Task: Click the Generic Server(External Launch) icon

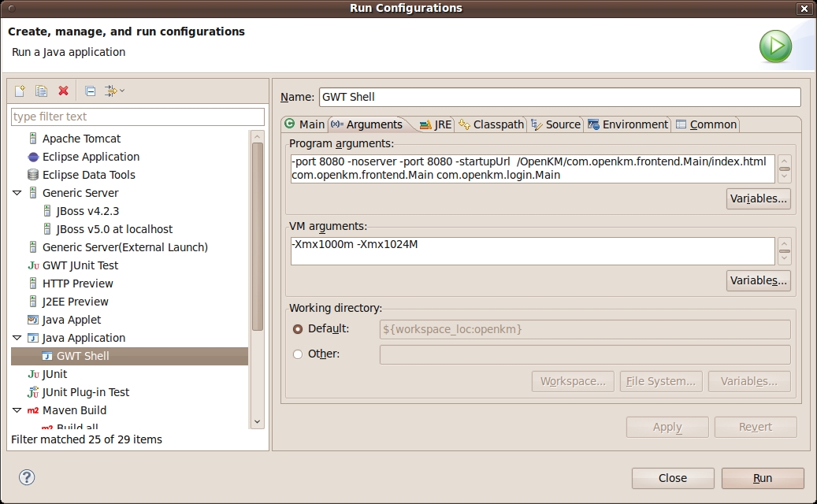Action: click(x=33, y=247)
